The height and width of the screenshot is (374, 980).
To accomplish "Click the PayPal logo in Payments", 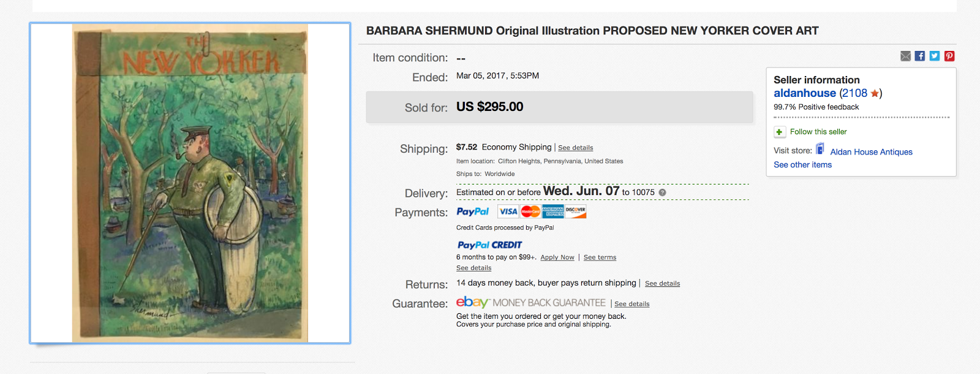I will click(x=473, y=212).
